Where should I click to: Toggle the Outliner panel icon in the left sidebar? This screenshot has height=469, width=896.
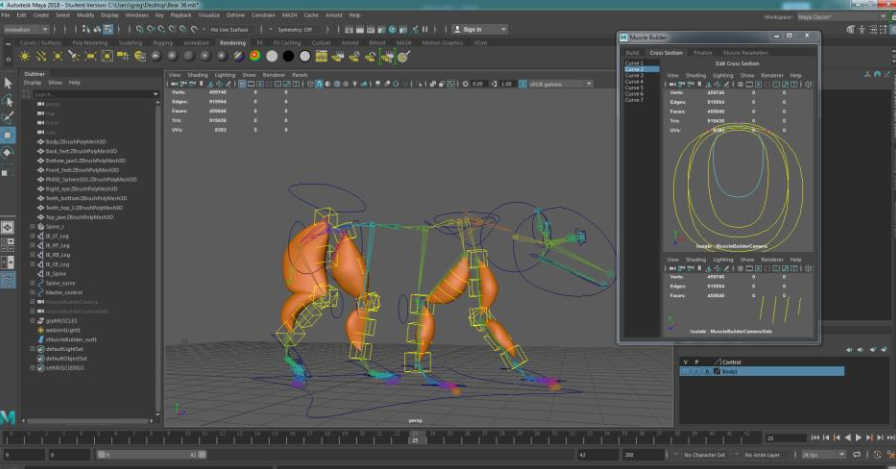click(x=8, y=280)
